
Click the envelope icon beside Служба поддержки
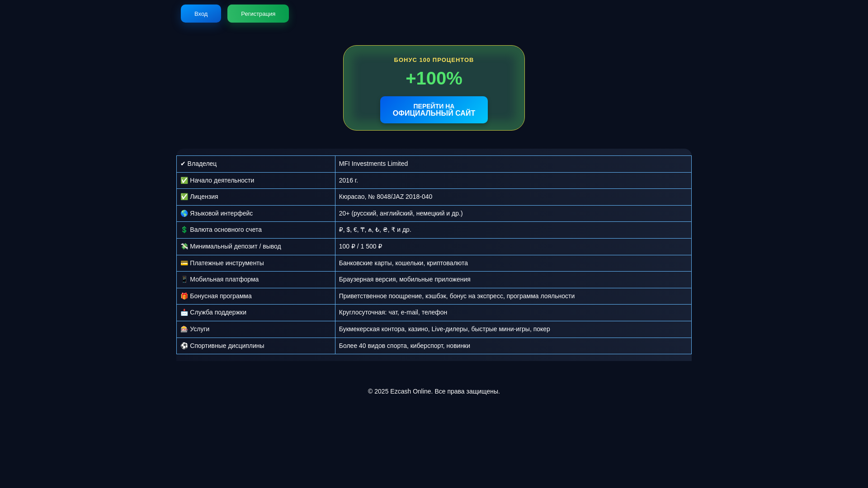(184, 313)
